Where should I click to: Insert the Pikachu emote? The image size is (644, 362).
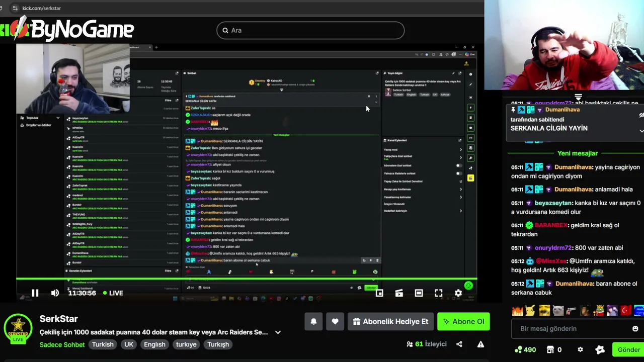[x=531, y=311]
